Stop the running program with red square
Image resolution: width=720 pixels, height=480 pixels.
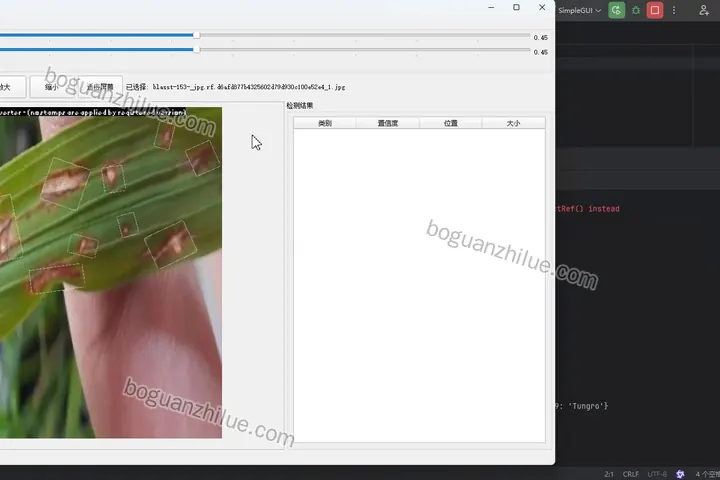[x=655, y=10]
